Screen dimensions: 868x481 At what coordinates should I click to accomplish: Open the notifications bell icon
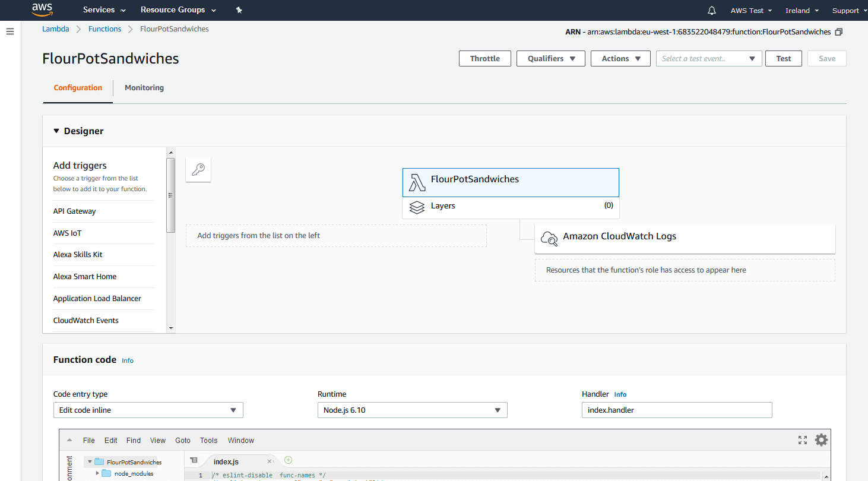click(x=712, y=10)
